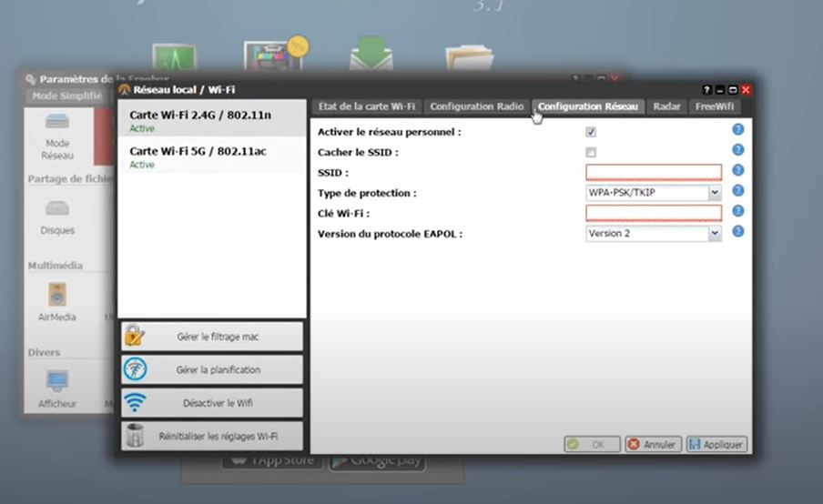Open AirMedia in the Paramètres window
The image size is (823, 504).
click(57, 301)
